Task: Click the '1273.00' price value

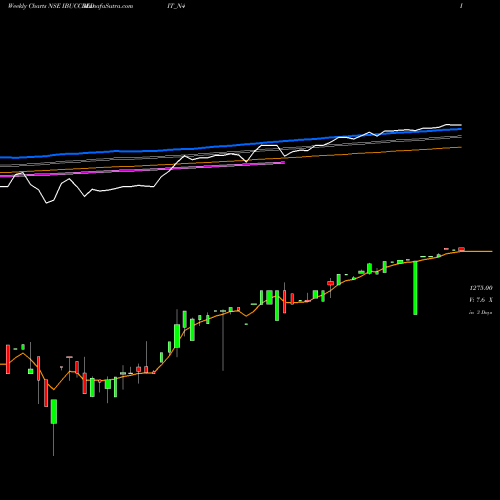Action: (x=481, y=288)
